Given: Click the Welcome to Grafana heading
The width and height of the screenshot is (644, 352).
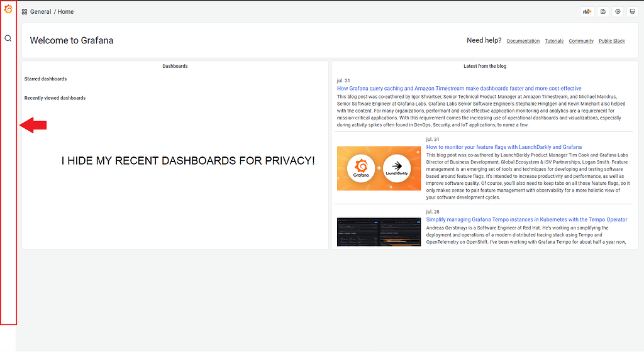Looking at the screenshot, I should [72, 40].
